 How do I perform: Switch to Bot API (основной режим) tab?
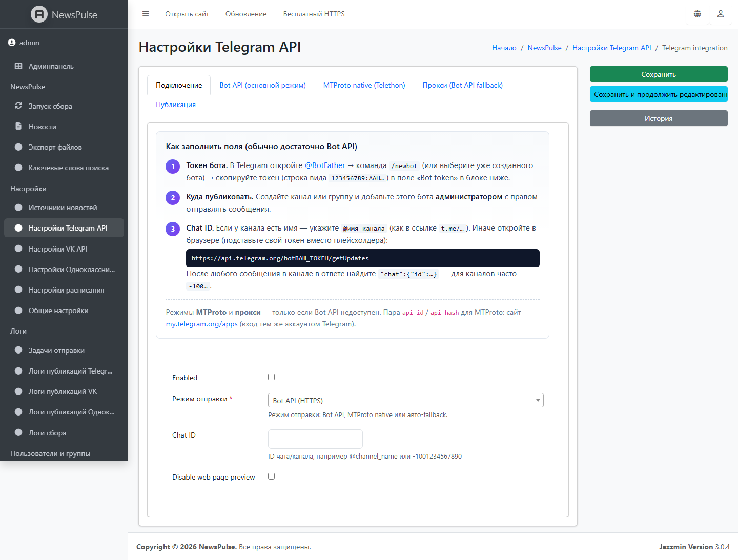(x=262, y=85)
